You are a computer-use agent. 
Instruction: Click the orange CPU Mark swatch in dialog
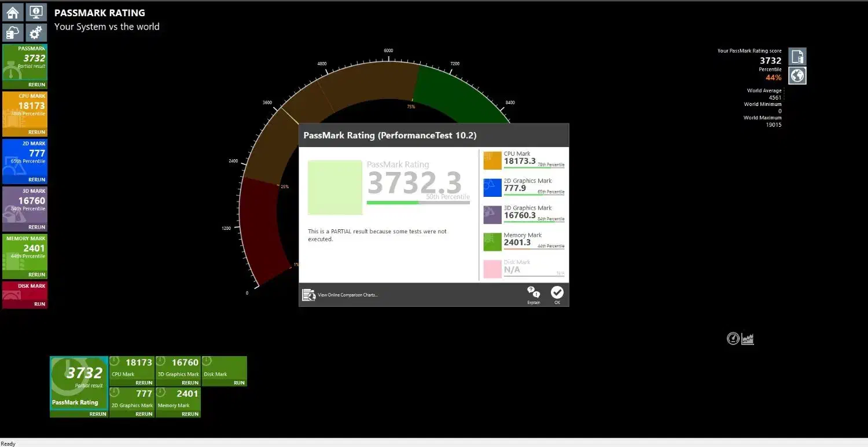tap(492, 160)
